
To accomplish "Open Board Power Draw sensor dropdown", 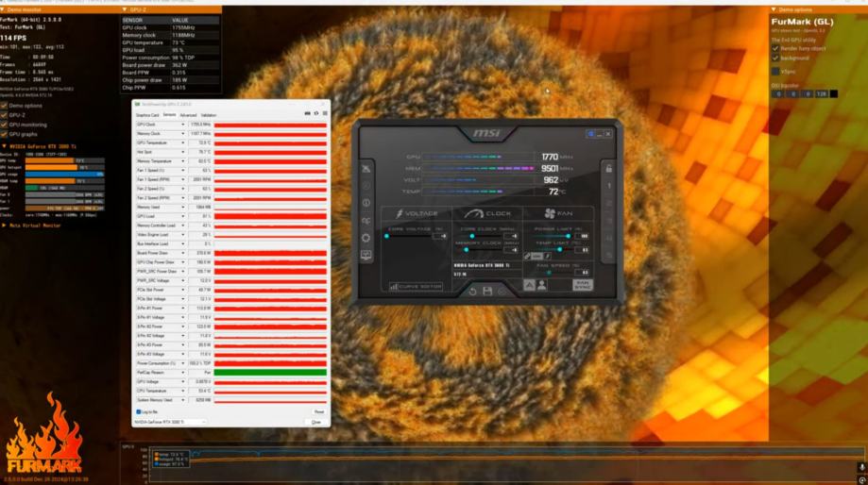I will point(182,253).
